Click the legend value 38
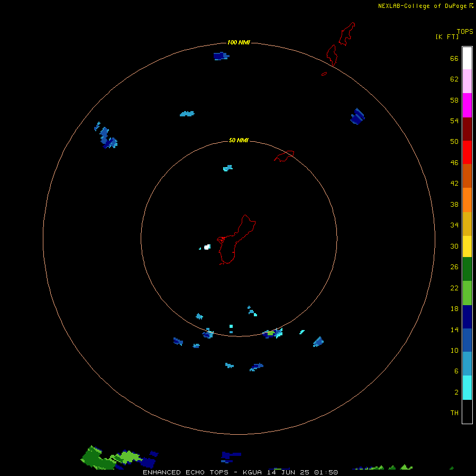The height and width of the screenshot is (476, 476). coord(454,204)
